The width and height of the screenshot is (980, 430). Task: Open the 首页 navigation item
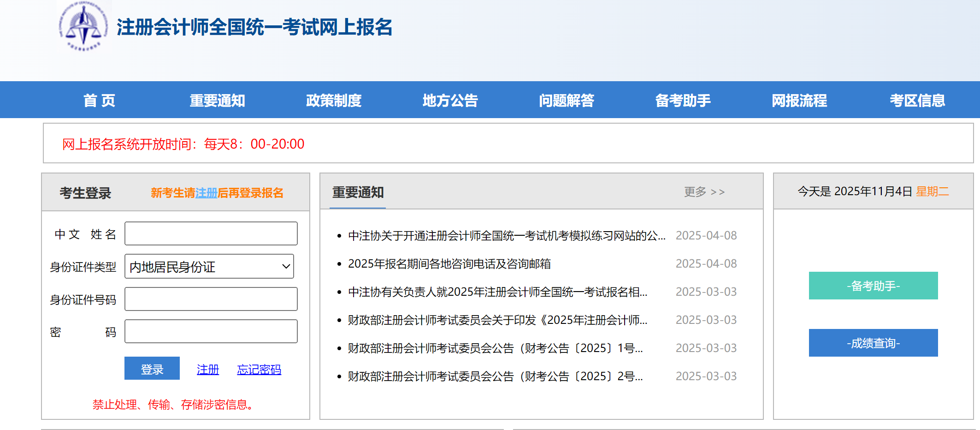tap(100, 101)
